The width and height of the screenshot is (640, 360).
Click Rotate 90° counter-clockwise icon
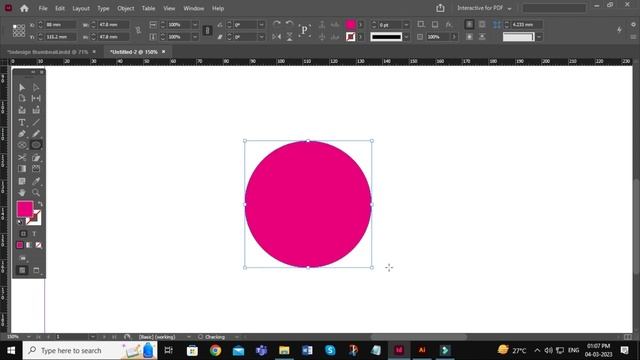[289, 24]
